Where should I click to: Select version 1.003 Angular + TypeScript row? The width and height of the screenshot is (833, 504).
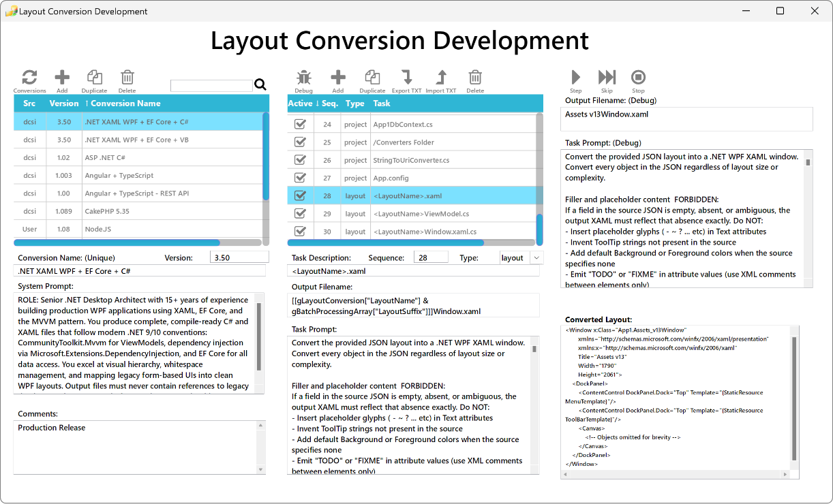(138, 175)
